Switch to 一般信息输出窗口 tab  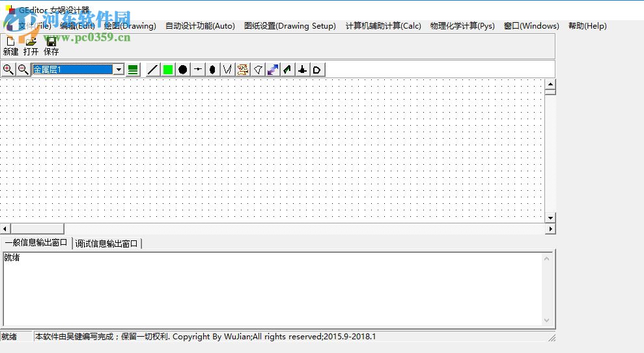coord(36,242)
